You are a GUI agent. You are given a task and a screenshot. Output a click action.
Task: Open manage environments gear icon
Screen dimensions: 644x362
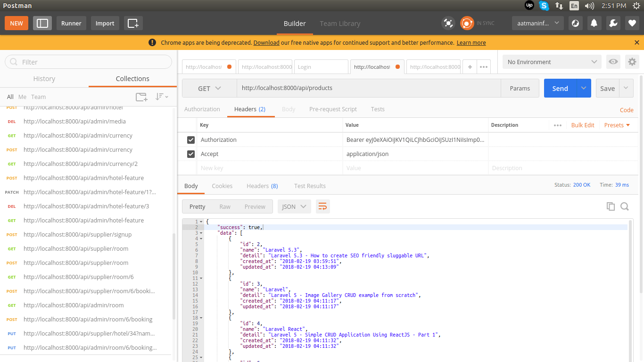[x=632, y=62]
